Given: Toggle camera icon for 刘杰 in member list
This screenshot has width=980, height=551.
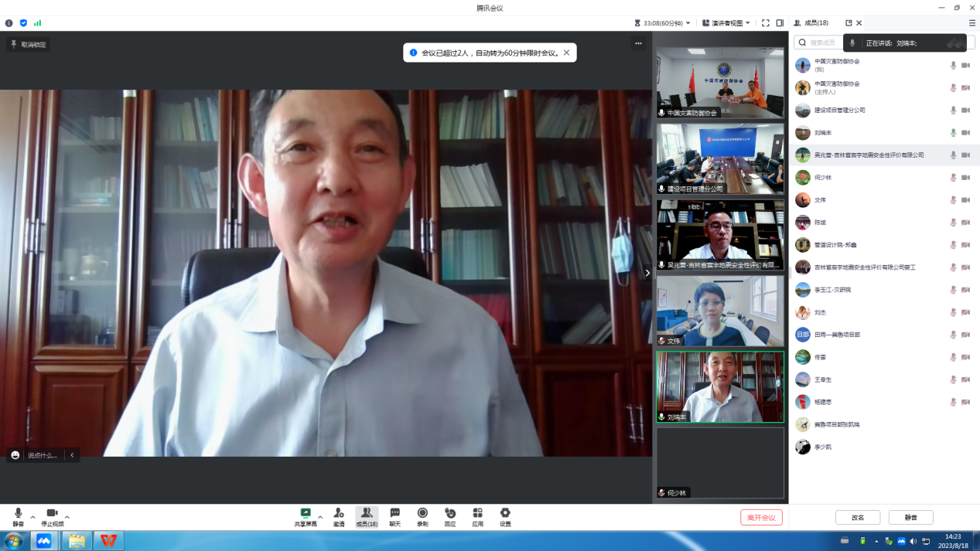Looking at the screenshot, I should 965,312.
